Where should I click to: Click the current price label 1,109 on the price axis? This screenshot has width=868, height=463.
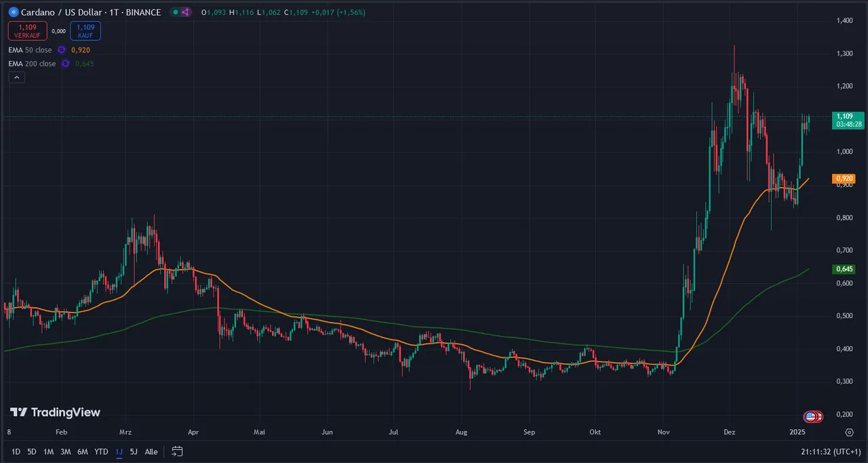tap(848, 120)
